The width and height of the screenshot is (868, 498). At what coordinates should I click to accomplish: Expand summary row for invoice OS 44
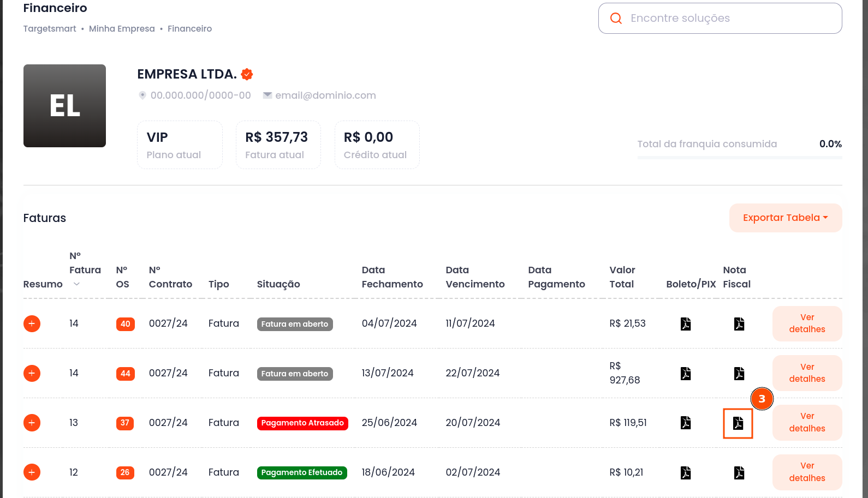32,374
